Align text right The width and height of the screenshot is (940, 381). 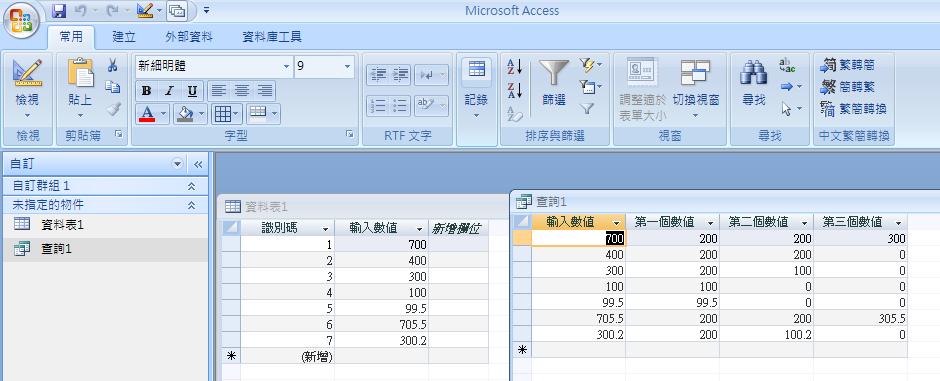pyautogui.click(x=264, y=91)
